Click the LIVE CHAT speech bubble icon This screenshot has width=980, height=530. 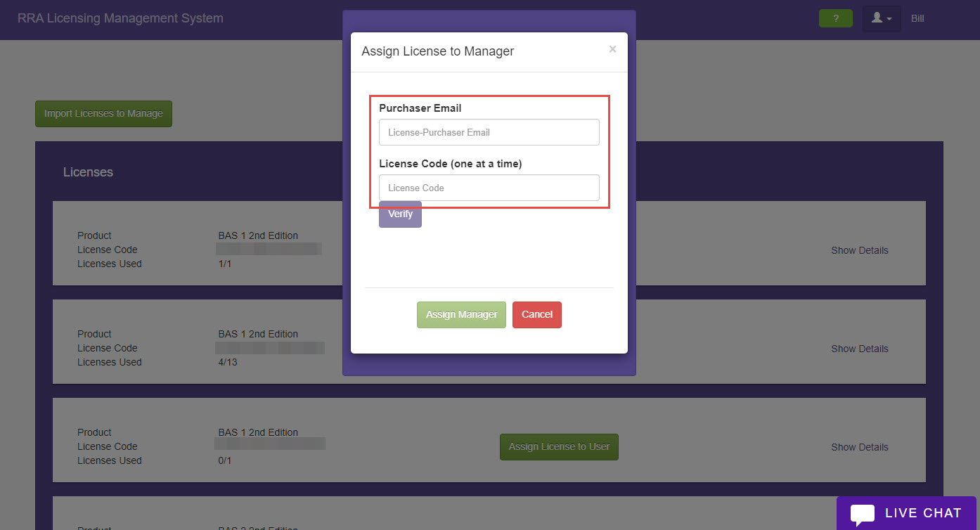tap(864, 513)
